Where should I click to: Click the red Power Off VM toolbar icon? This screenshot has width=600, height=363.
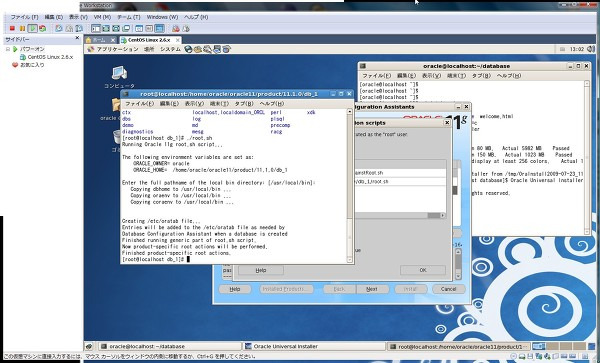coord(12,28)
